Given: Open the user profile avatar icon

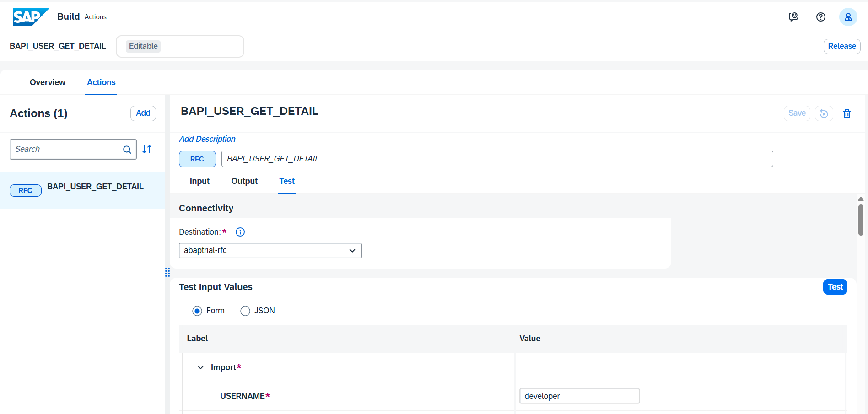Looking at the screenshot, I should (848, 17).
